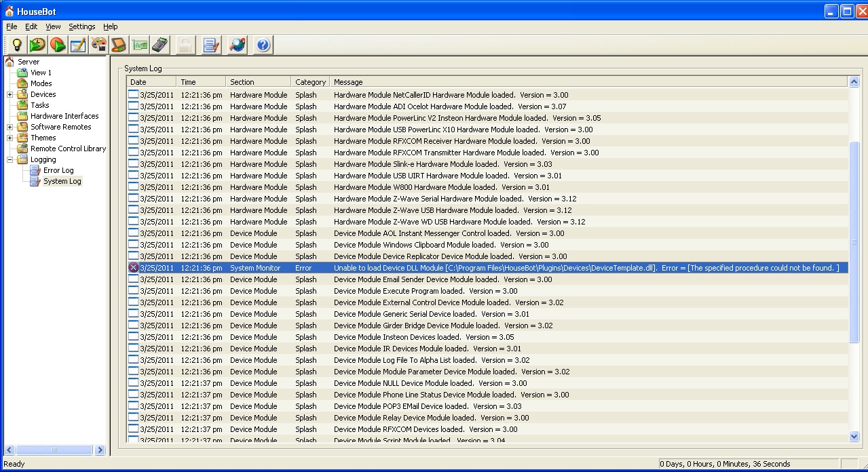Select the 'PowerLinc V2 Insteon' log row
Screen dimensions: 868x472
pos(487,118)
